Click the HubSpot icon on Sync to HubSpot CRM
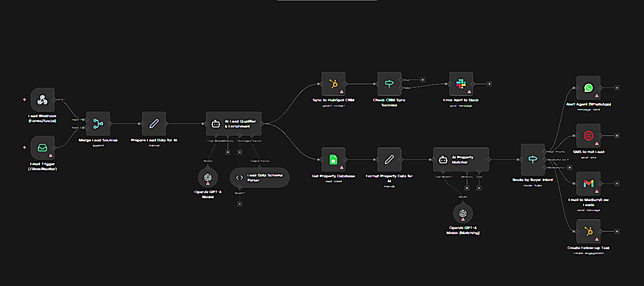Image resolution: width=644 pixels, height=286 pixels. [333, 84]
